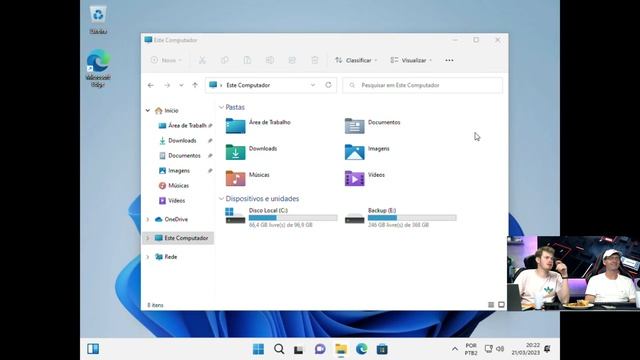This screenshot has height=360, width=640.
Task: Open recent locations chevron
Action: (181, 85)
